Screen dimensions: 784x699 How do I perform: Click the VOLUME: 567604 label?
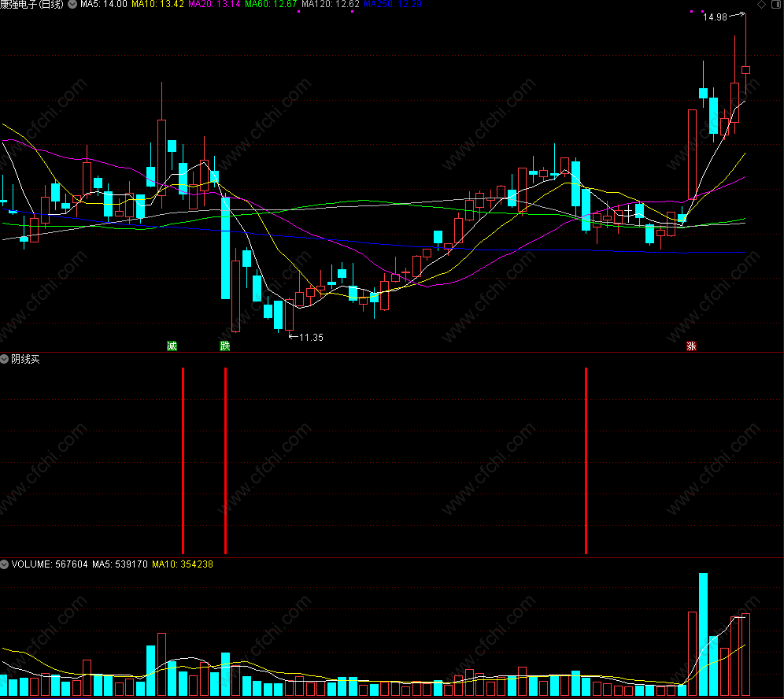pos(50,564)
